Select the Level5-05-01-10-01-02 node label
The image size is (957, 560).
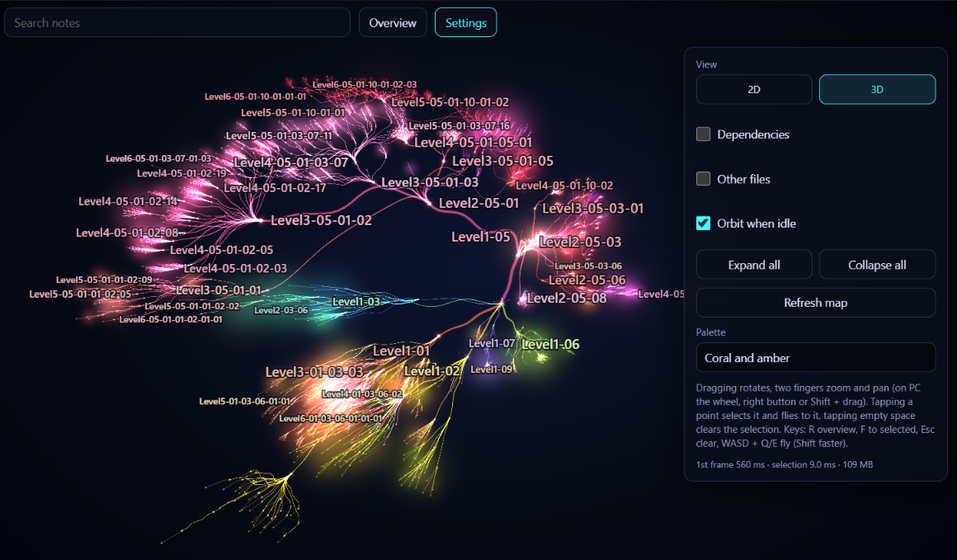click(x=450, y=102)
